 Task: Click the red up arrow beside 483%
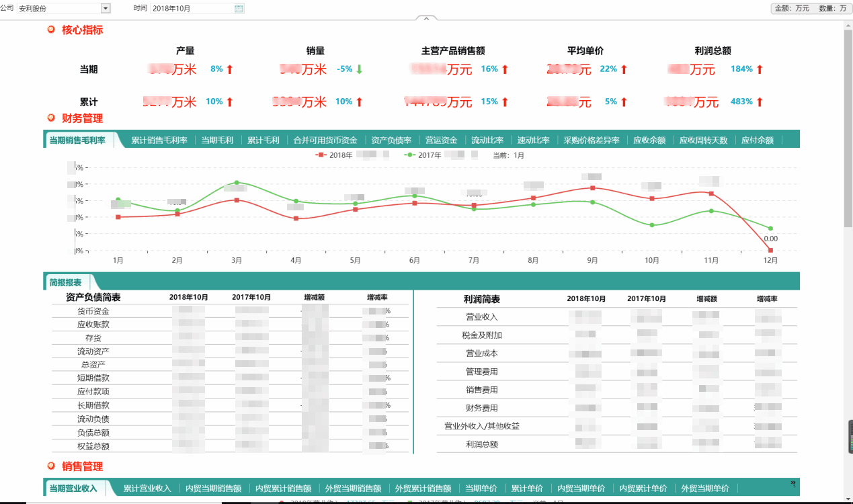point(760,102)
